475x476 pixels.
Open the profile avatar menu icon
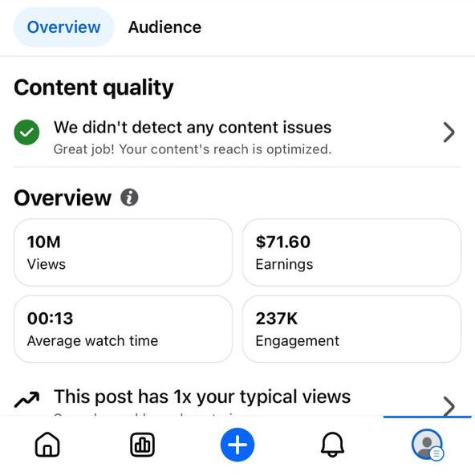428,445
